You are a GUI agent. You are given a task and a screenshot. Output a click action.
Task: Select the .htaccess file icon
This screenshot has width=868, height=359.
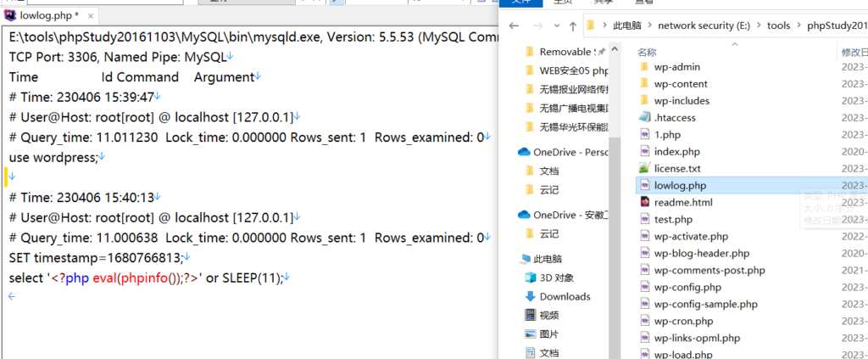click(643, 118)
